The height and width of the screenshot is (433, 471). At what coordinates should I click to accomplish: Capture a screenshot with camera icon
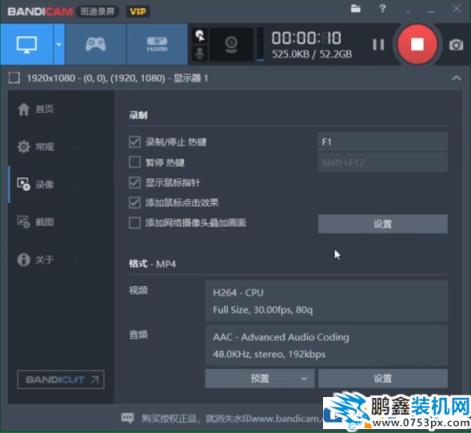[456, 45]
